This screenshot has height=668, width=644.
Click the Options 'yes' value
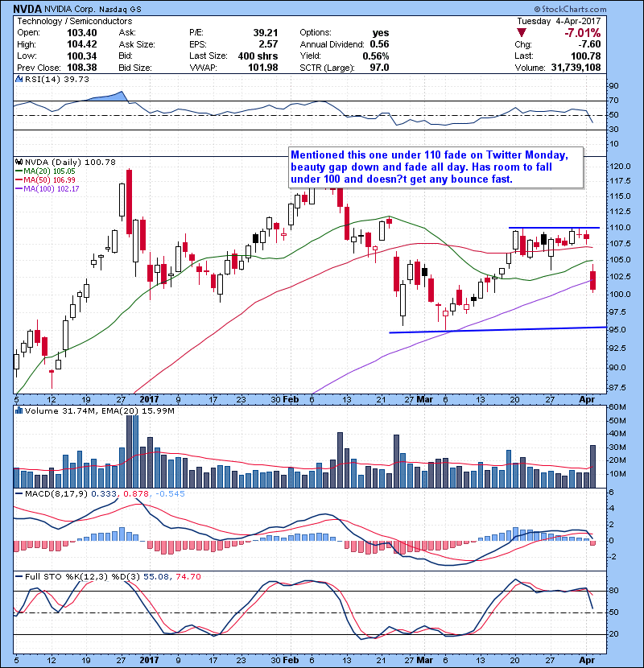[381, 33]
